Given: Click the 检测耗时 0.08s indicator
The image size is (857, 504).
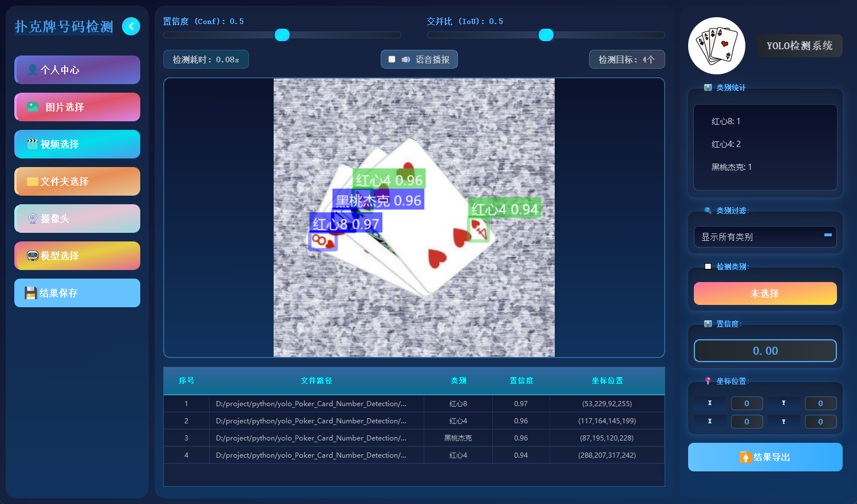Looking at the screenshot, I should pos(206,59).
